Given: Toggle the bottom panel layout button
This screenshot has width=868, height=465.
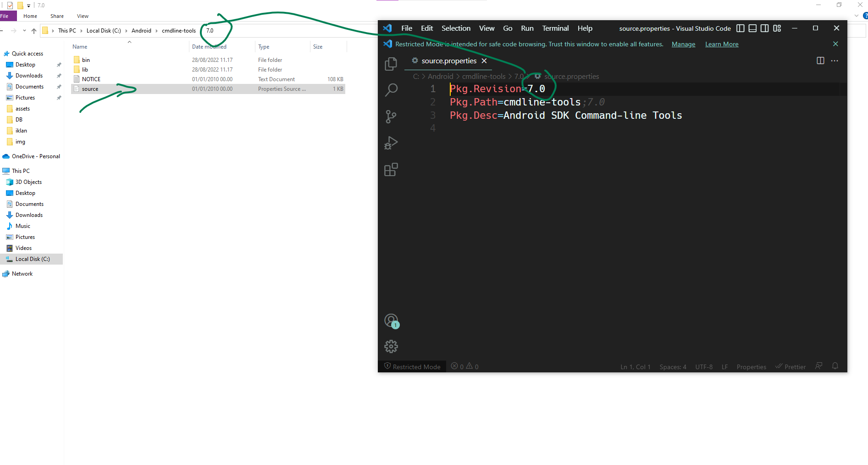Looking at the screenshot, I should click(752, 28).
